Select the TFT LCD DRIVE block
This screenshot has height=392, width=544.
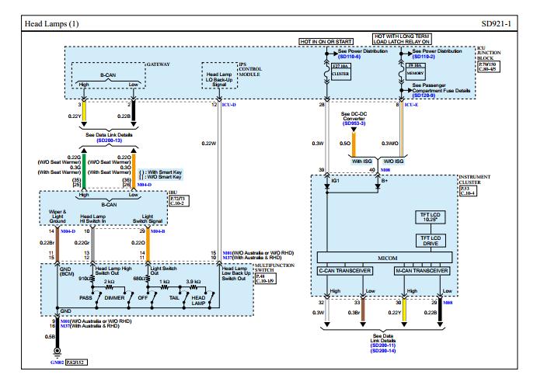[431, 241]
